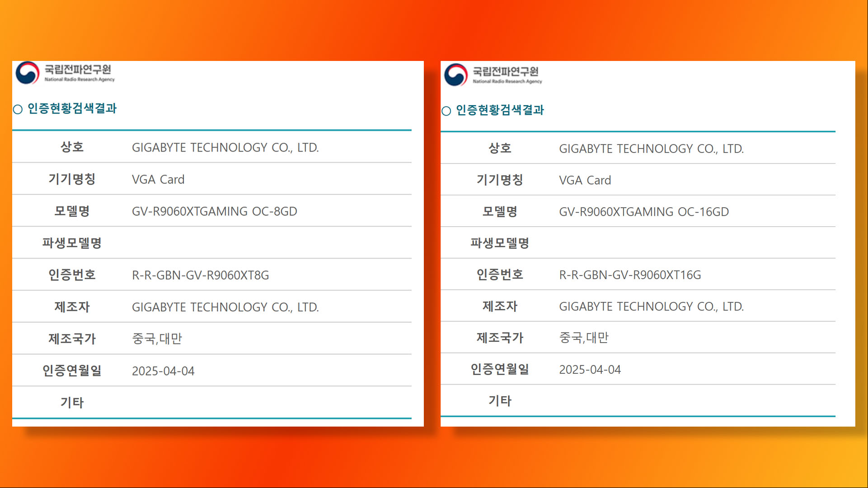Click 중국,대만 in the left panel
The height and width of the screenshot is (488, 868).
(157, 339)
